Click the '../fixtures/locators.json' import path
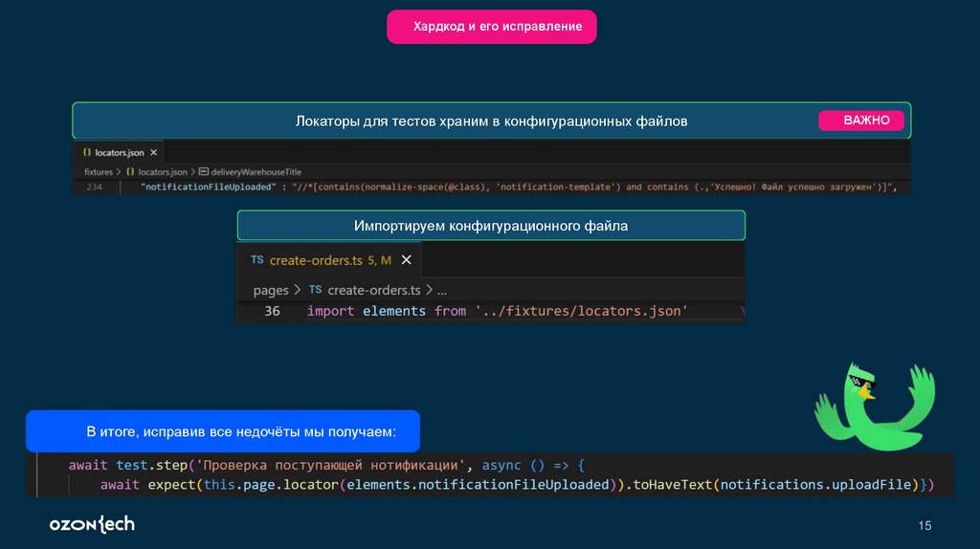 581,311
